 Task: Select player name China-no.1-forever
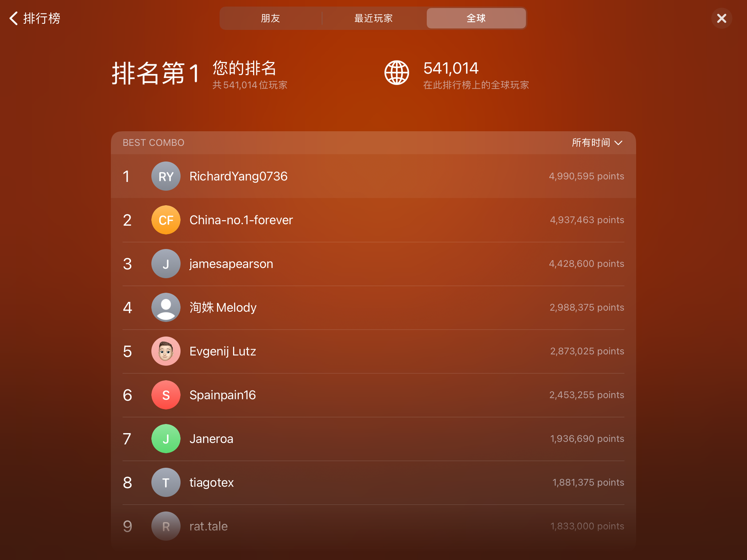(x=241, y=220)
